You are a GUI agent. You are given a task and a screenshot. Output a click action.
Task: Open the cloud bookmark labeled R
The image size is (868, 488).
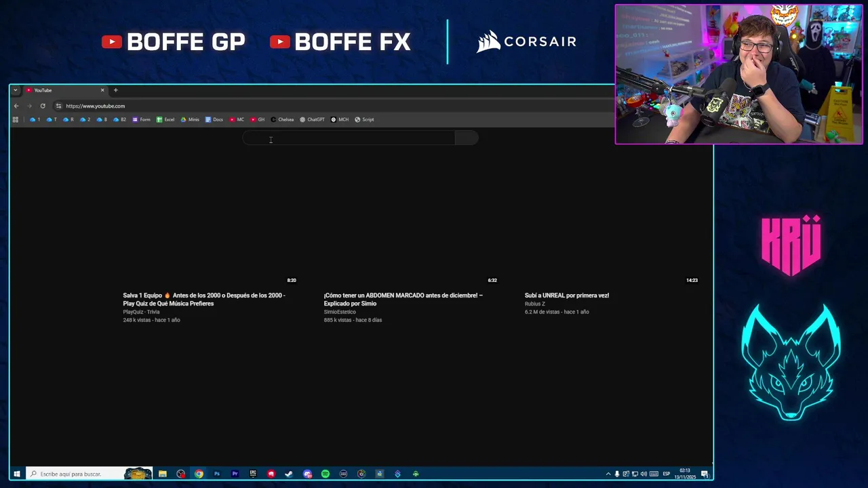68,119
